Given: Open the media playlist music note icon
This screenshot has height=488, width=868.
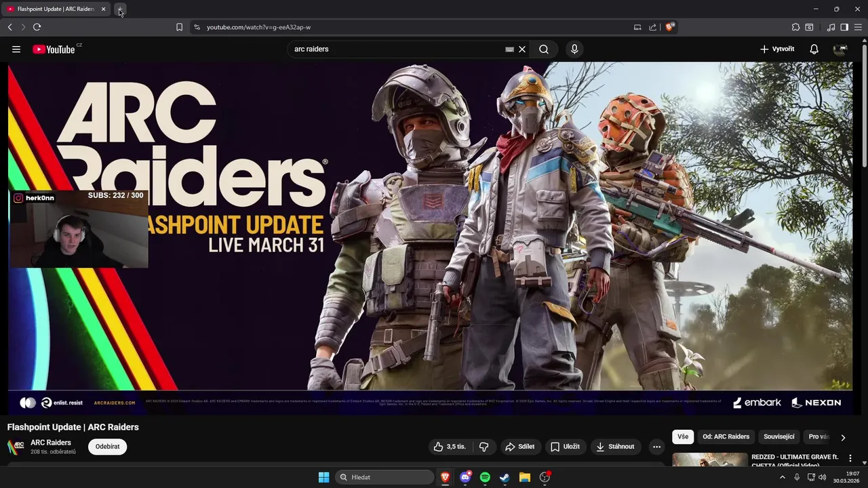Looking at the screenshot, I should click(831, 27).
